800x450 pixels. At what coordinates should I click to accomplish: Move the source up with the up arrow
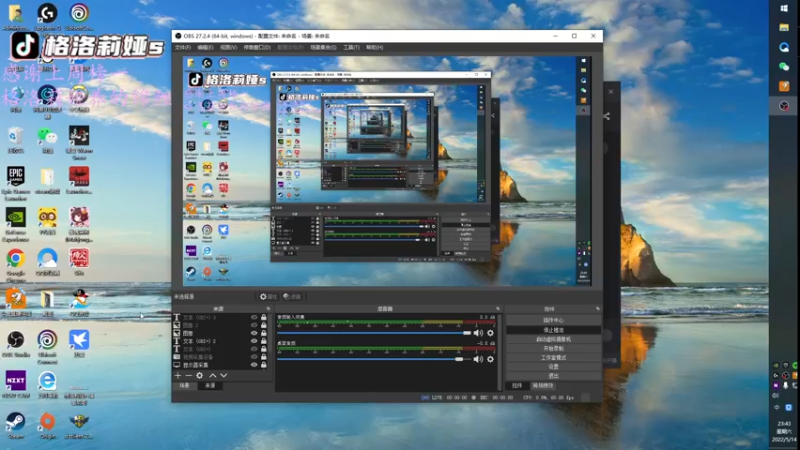pyautogui.click(x=213, y=376)
